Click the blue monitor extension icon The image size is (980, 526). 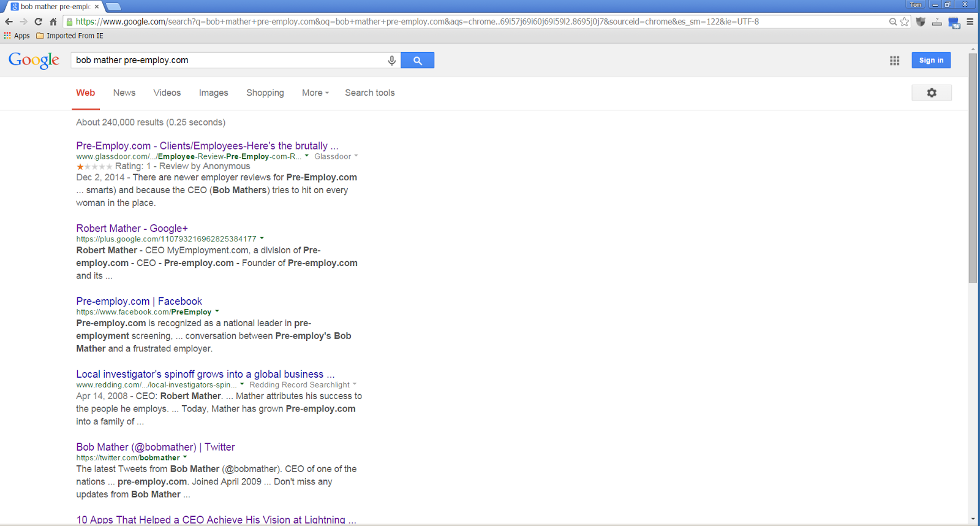954,23
